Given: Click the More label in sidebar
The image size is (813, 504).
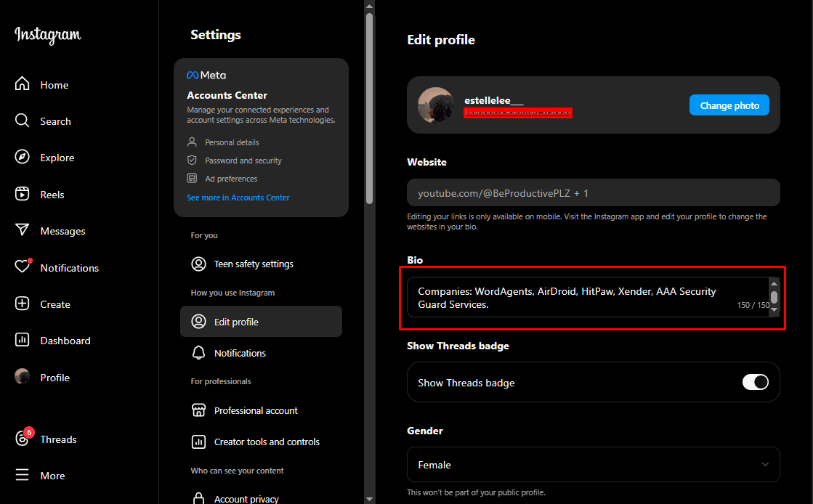Looking at the screenshot, I should click(52, 476).
